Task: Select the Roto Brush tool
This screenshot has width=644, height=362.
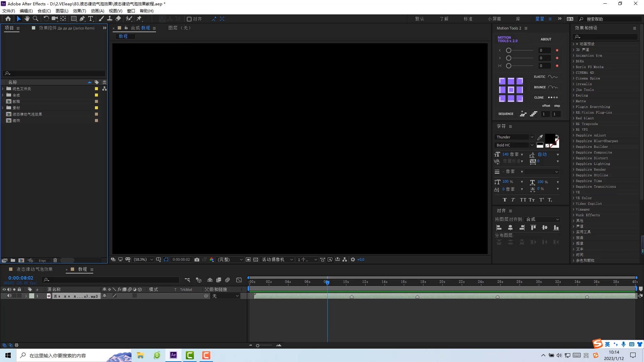Action: click(129, 19)
